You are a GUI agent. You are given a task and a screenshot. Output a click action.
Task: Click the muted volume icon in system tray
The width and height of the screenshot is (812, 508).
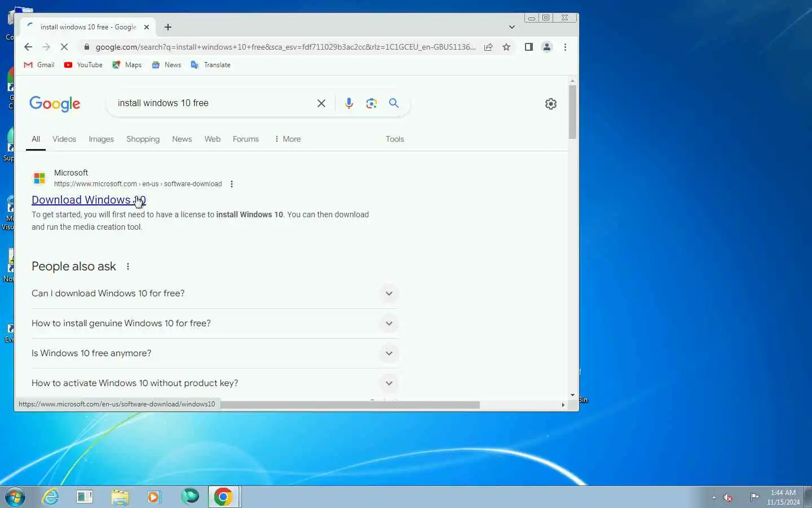(x=728, y=497)
